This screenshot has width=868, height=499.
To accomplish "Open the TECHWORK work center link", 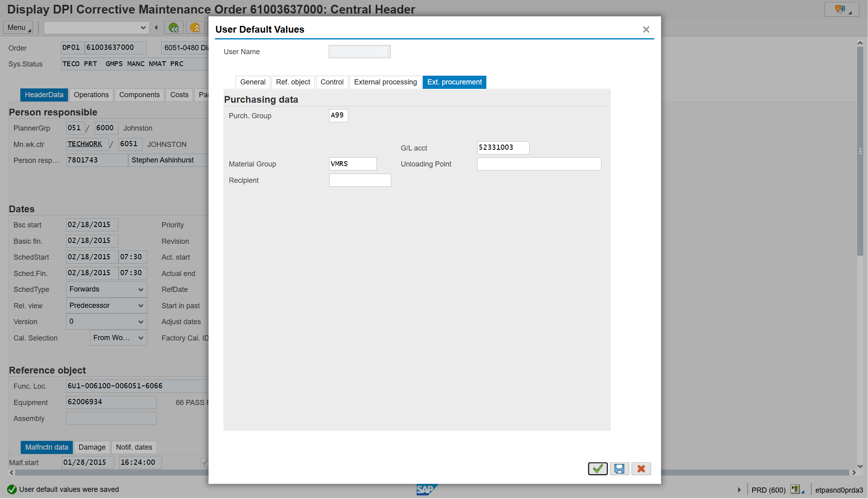I will [85, 144].
